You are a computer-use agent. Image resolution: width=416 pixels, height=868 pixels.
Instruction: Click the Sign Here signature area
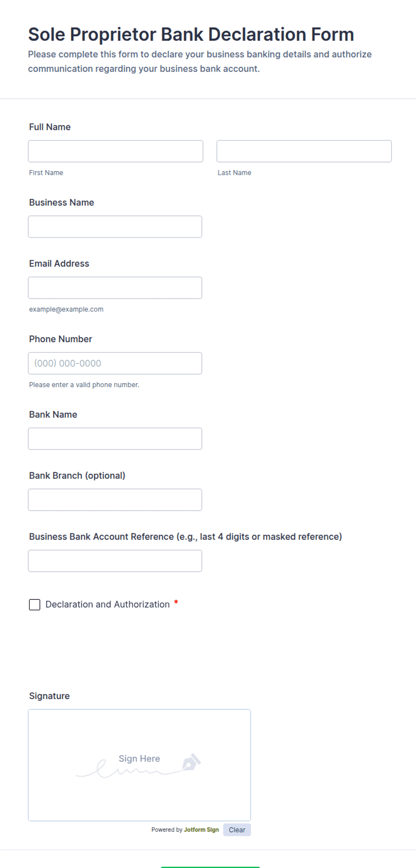point(139,765)
